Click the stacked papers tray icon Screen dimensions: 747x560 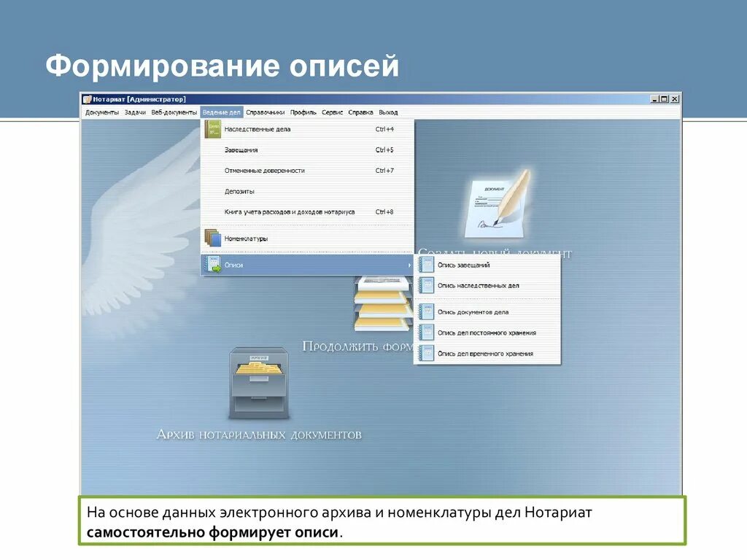(x=383, y=303)
